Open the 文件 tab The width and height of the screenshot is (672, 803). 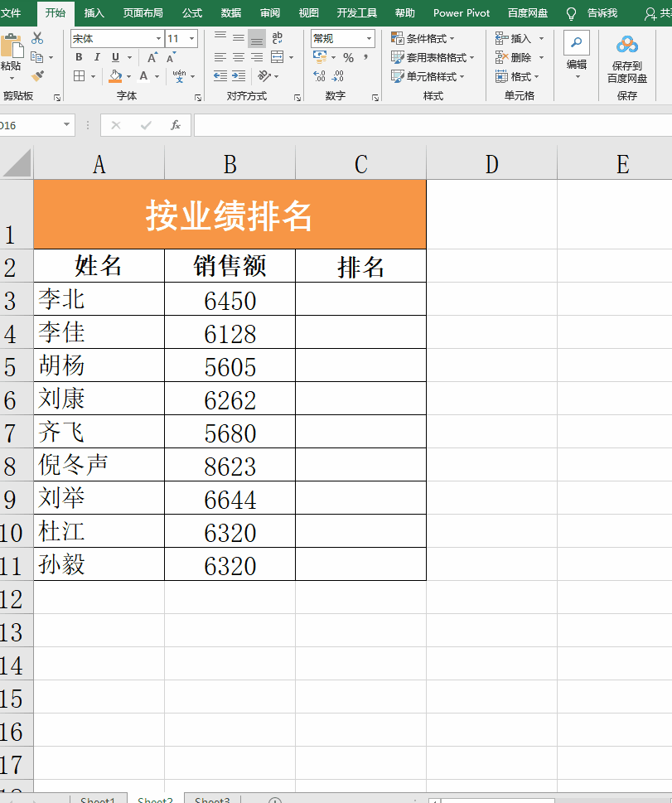tap(12, 12)
